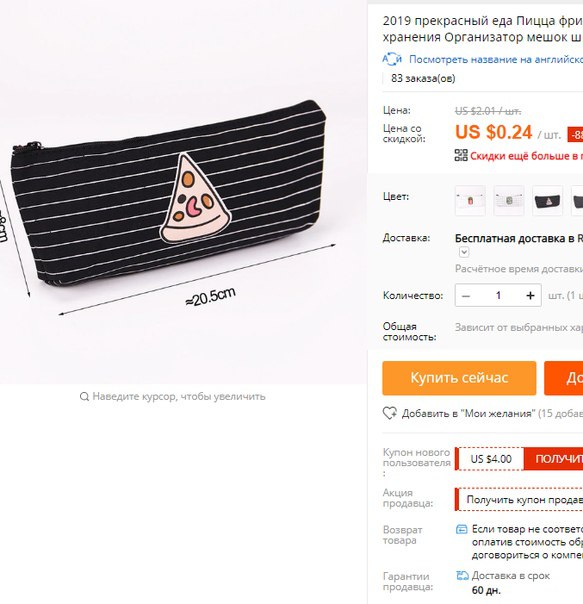Select the fourth dark color variant
Screen dimensions: 583x604
click(577, 201)
